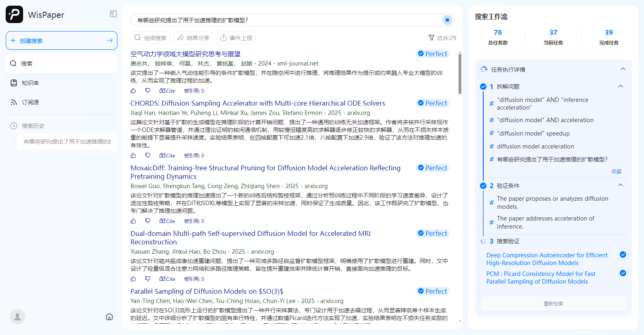Toggle Perfect badge on CHORDS paper
This screenshot has height=335, width=644.
[433, 103]
